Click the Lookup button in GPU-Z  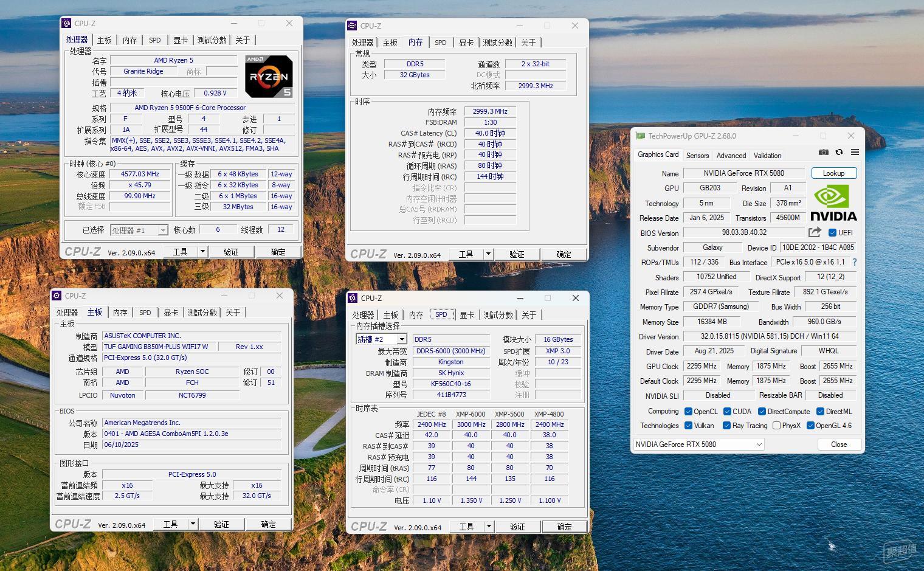click(833, 173)
